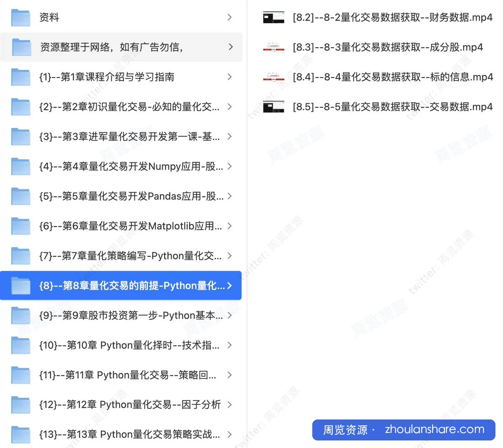Screen dimensions: 503x448
Task: Click video thumbnail of [8.4] 标的信息.mp4
Action: [274, 77]
